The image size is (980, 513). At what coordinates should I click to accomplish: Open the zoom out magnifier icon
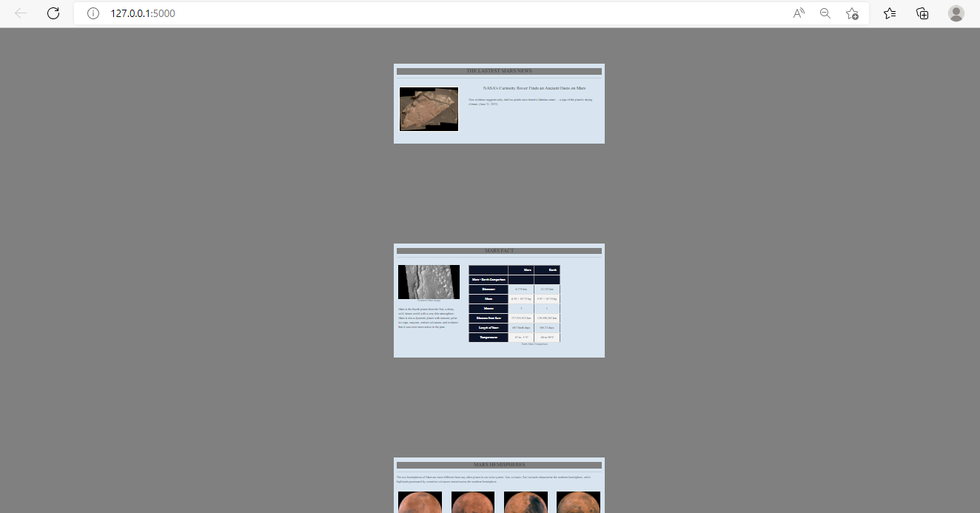coord(825,13)
